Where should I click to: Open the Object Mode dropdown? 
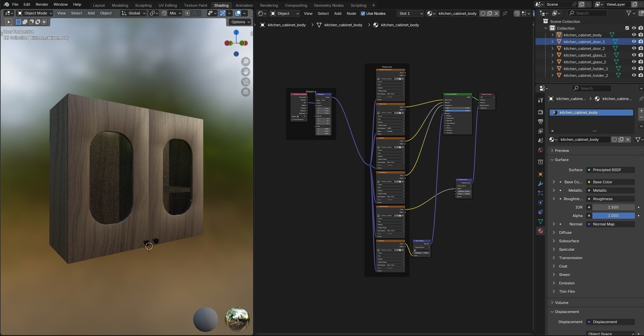[35, 13]
